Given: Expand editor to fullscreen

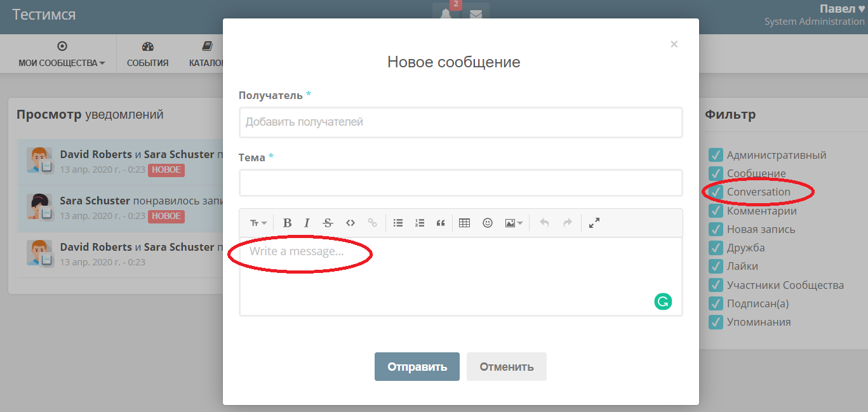Looking at the screenshot, I should pos(594,223).
